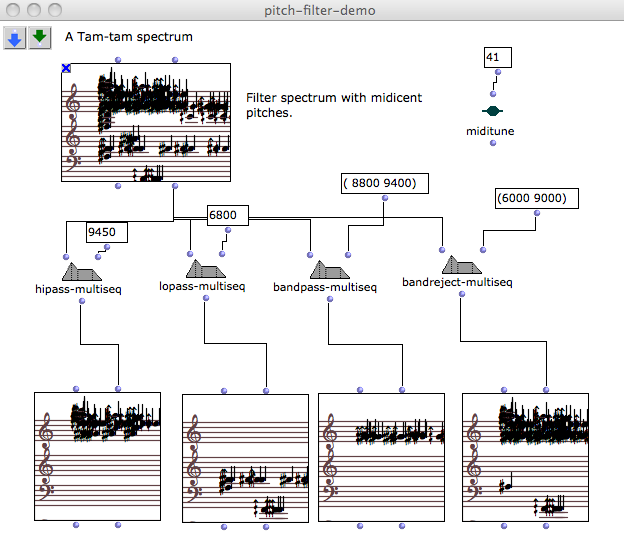
Task: Select the (8800 9400) list box
Action: pos(384,183)
